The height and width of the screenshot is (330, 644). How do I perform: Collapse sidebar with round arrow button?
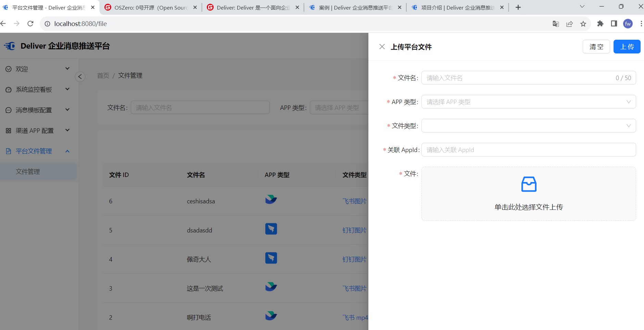click(80, 76)
